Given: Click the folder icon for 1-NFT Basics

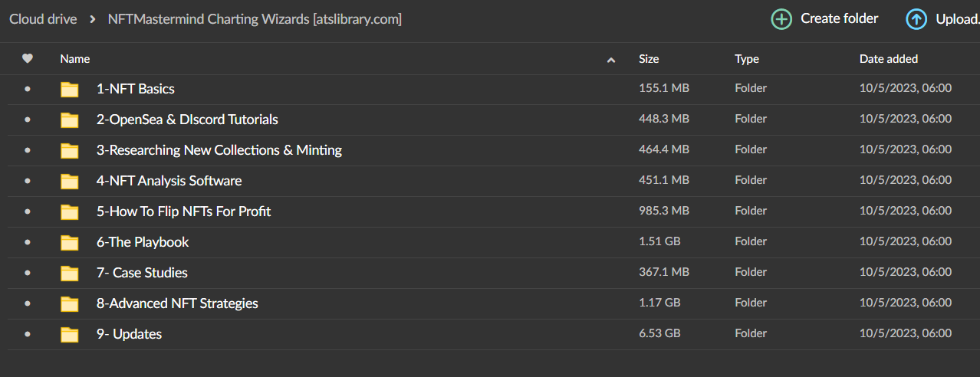Looking at the screenshot, I should (x=70, y=89).
